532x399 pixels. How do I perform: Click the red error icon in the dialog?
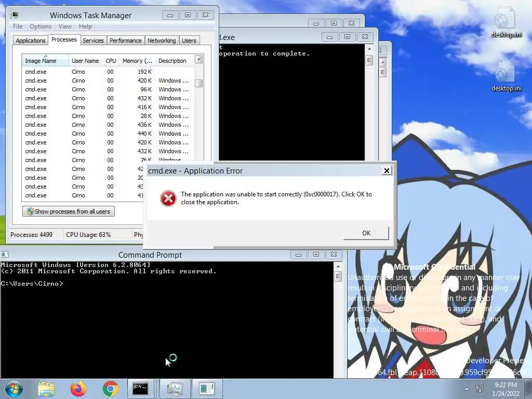point(168,198)
